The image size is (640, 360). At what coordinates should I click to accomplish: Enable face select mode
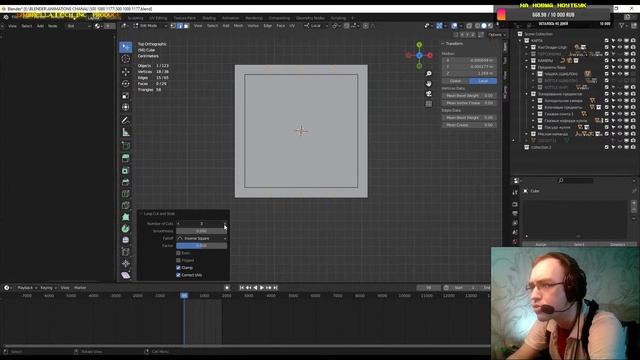186,26
